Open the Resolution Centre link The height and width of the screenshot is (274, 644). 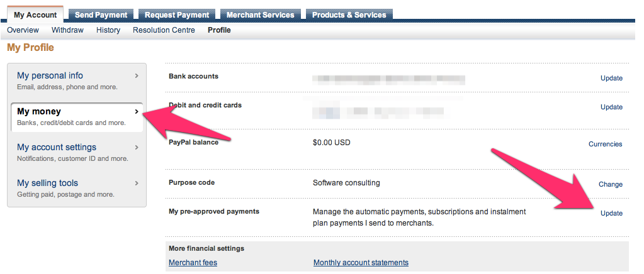tap(164, 30)
